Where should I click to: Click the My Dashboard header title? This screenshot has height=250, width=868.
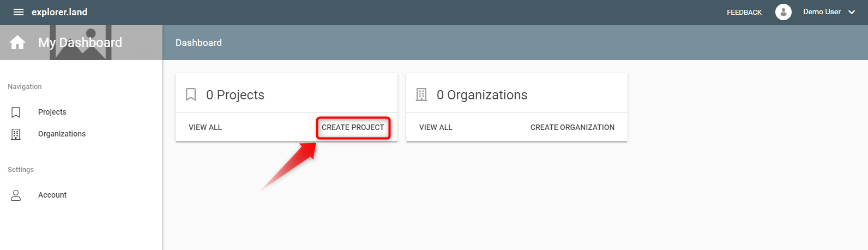coord(80,43)
